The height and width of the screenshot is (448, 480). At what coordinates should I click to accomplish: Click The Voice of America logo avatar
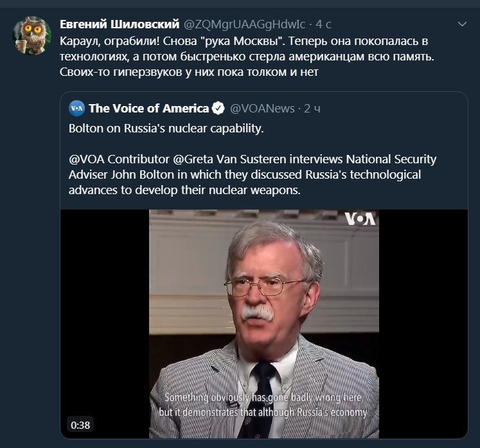[x=76, y=108]
